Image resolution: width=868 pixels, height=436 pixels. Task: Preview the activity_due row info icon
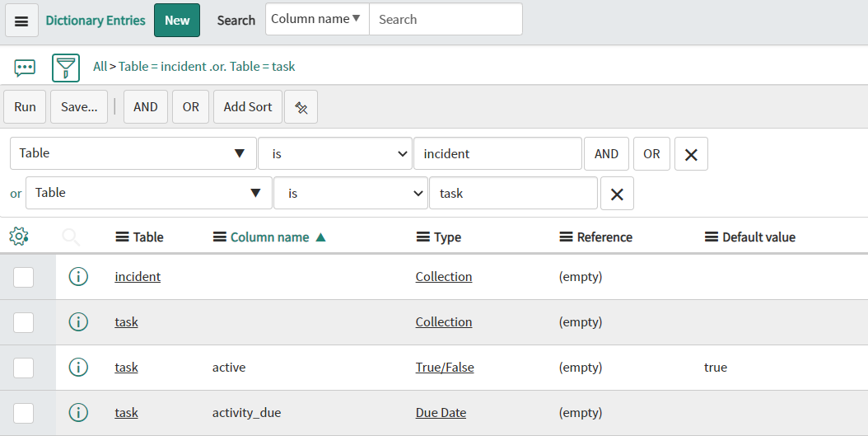pyautogui.click(x=78, y=413)
